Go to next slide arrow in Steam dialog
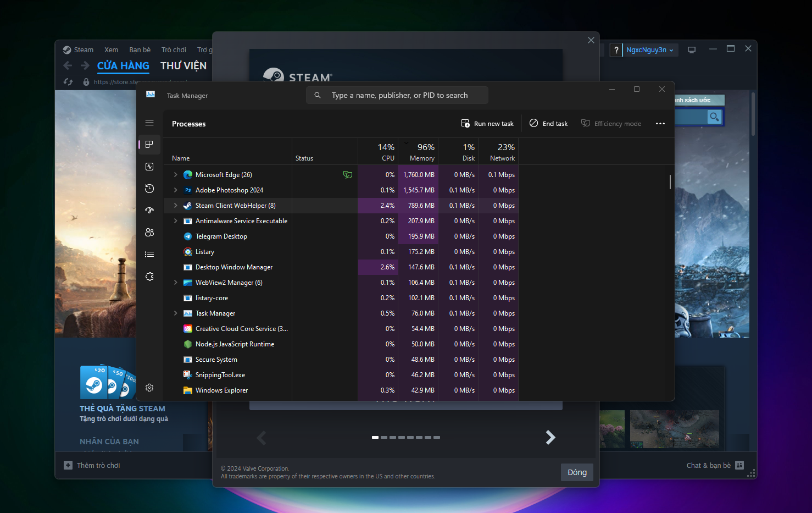 (x=550, y=438)
